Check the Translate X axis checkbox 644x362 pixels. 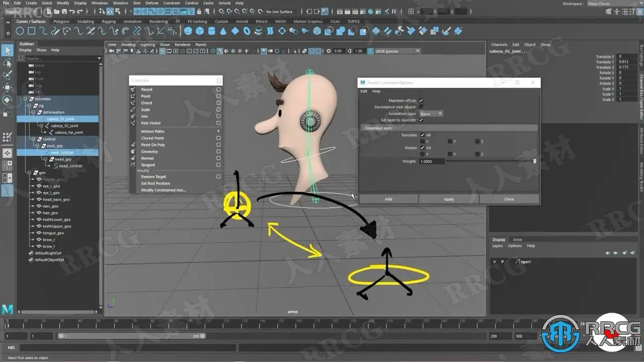422,141
